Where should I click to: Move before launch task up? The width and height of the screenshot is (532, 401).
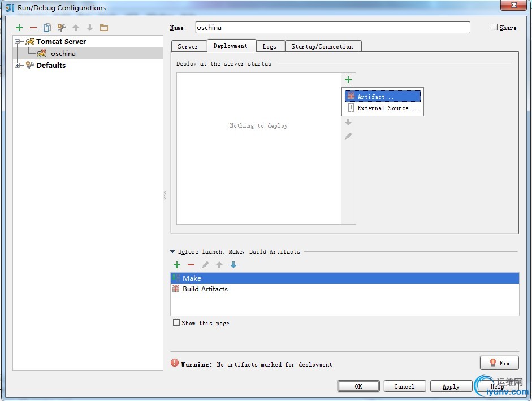tap(219, 265)
